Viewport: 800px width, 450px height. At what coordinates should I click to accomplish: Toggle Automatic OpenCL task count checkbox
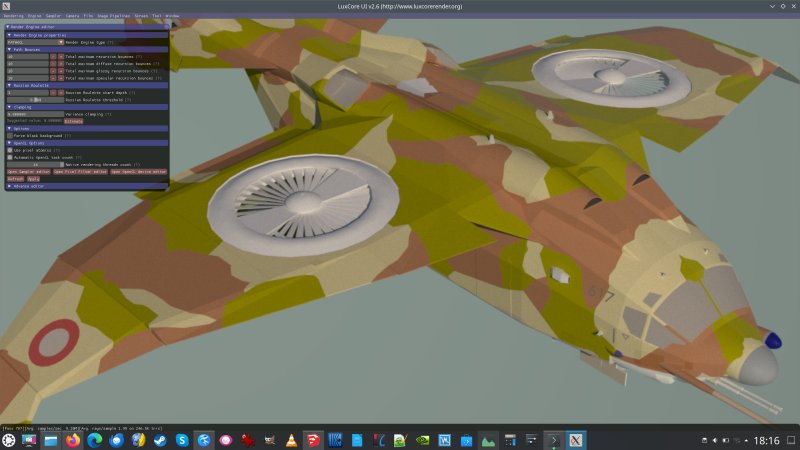(10, 157)
